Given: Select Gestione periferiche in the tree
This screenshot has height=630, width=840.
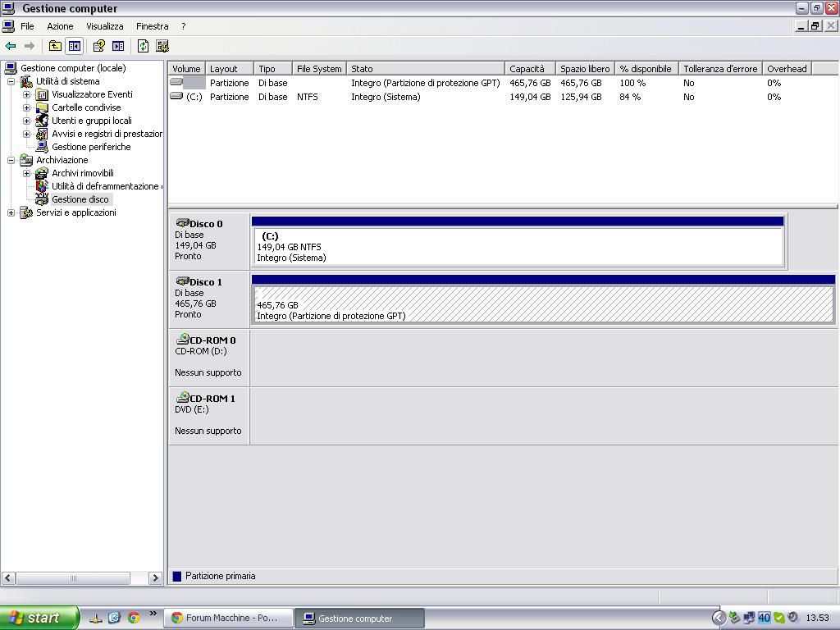Looking at the screenshot, I should click(90, 147).
